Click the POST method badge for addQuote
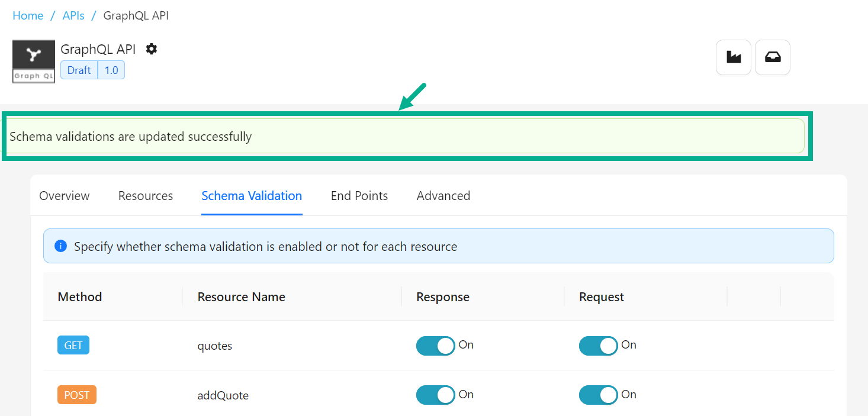The height and width of the screenshot is (416, 868). [x=76, y=394]
